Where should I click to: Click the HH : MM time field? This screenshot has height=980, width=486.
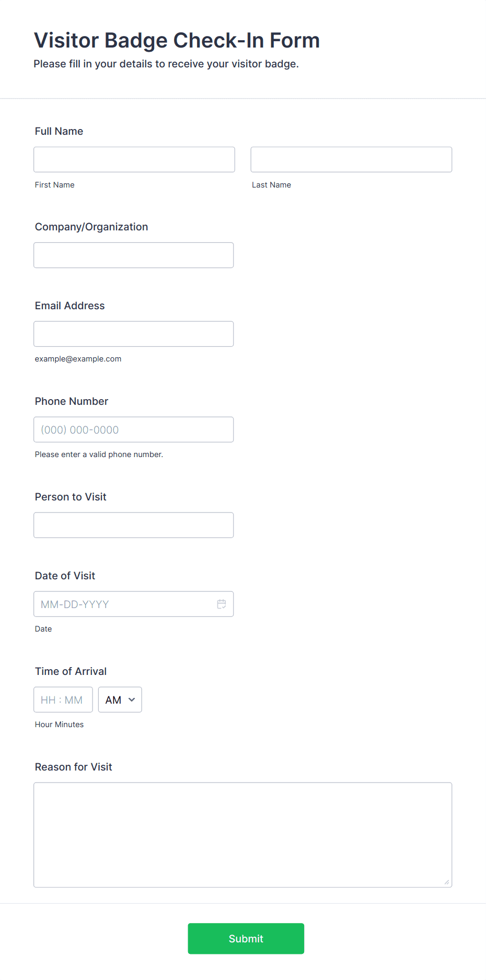pyautogui.click(x=63, y=699)
